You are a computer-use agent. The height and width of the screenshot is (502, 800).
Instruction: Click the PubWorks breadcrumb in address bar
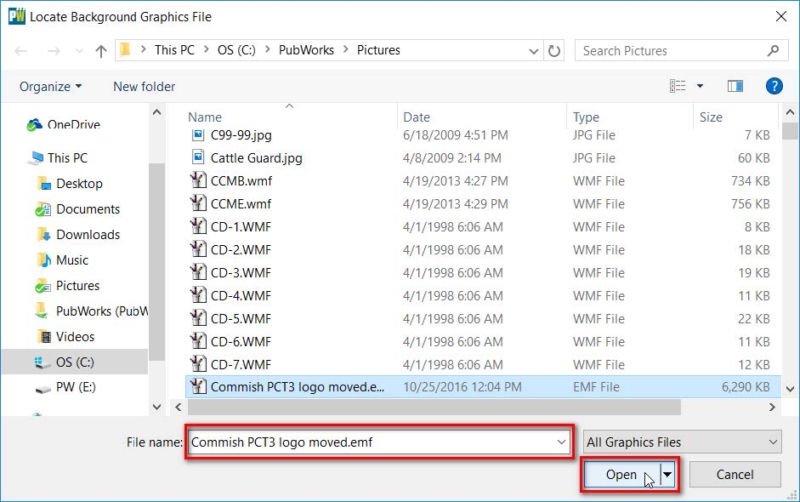pyautogui.click(x=307, y=50)
